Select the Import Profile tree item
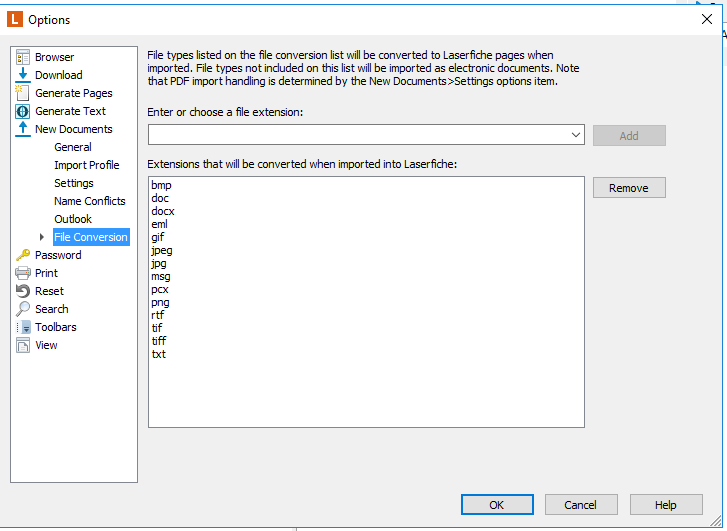The width and height of the screenshot is (727, 531). click(87, 165)
